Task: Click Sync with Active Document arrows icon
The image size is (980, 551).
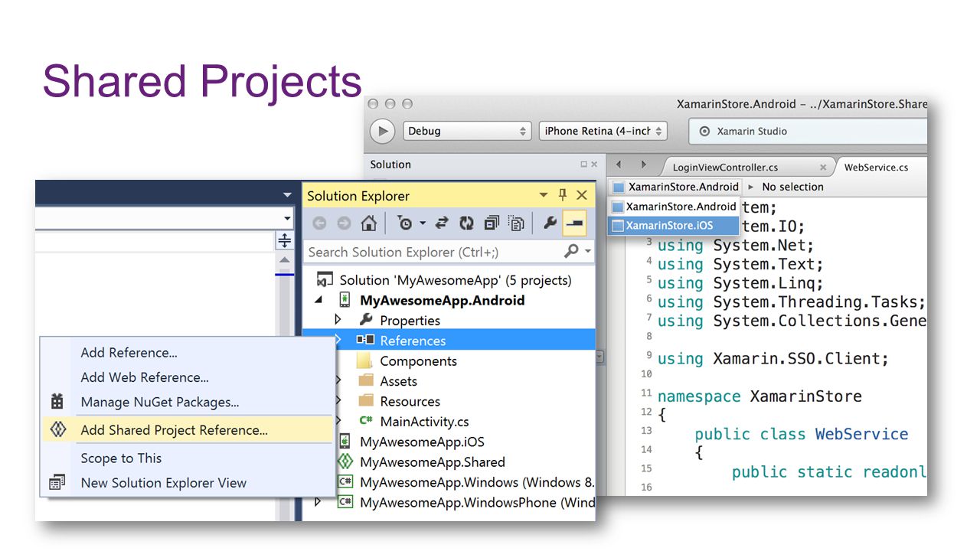Action: point(442,223)
